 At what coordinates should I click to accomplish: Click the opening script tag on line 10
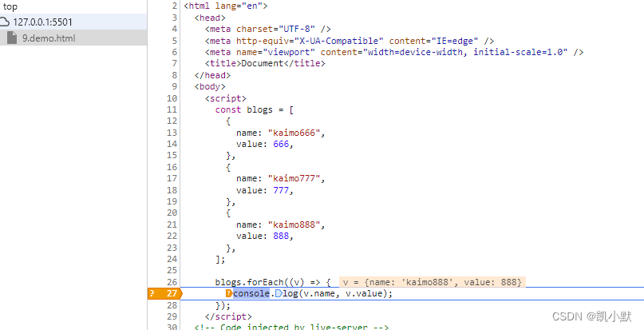226,98
